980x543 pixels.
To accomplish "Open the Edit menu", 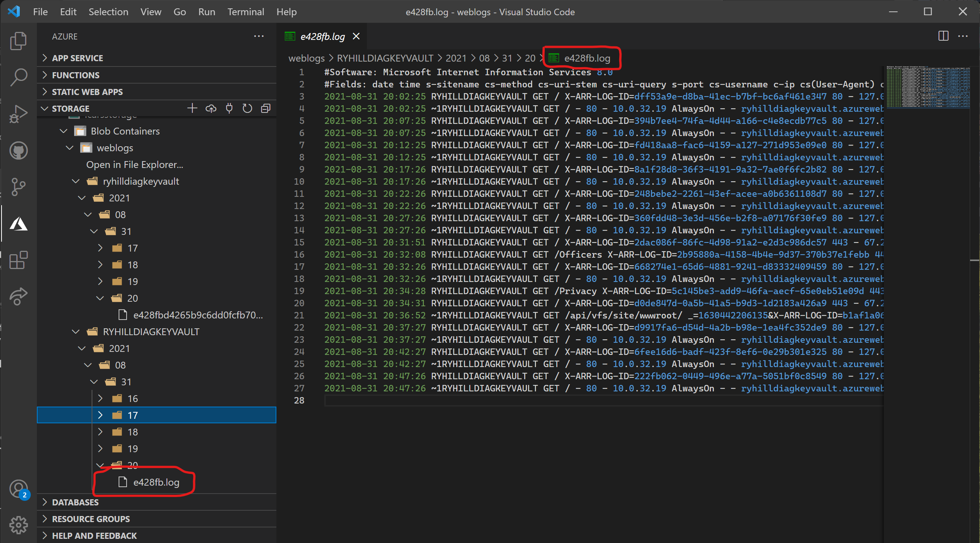I will (68, 12).
